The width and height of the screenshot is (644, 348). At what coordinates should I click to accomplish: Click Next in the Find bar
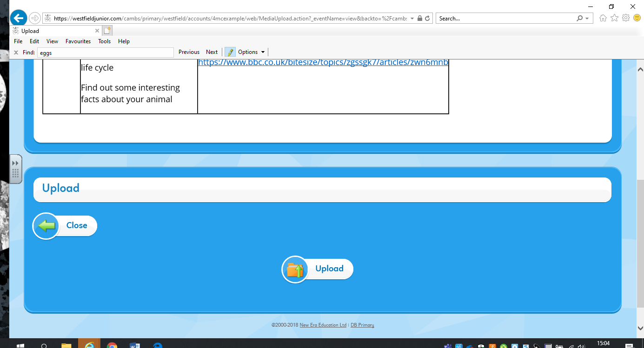click(x=212, y=52)
